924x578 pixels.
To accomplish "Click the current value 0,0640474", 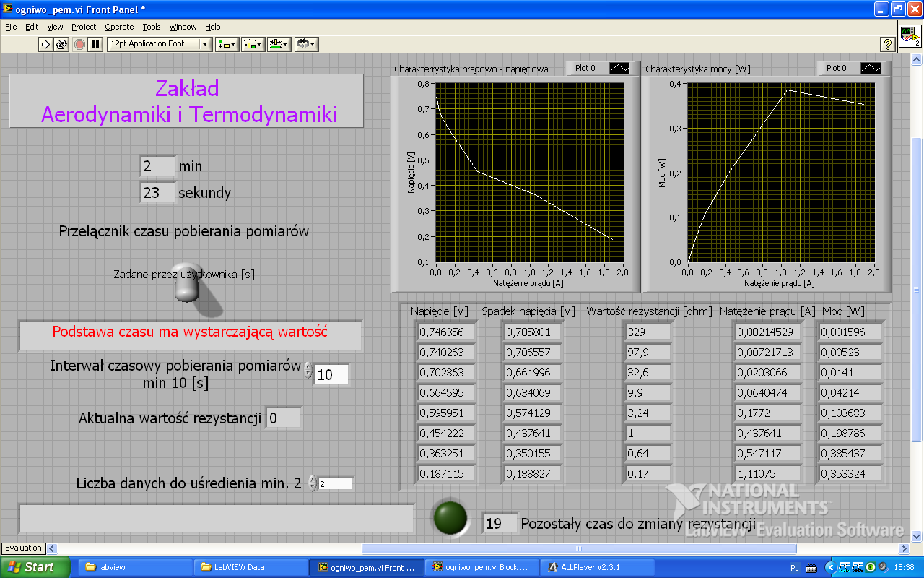I will click(768, 393).
